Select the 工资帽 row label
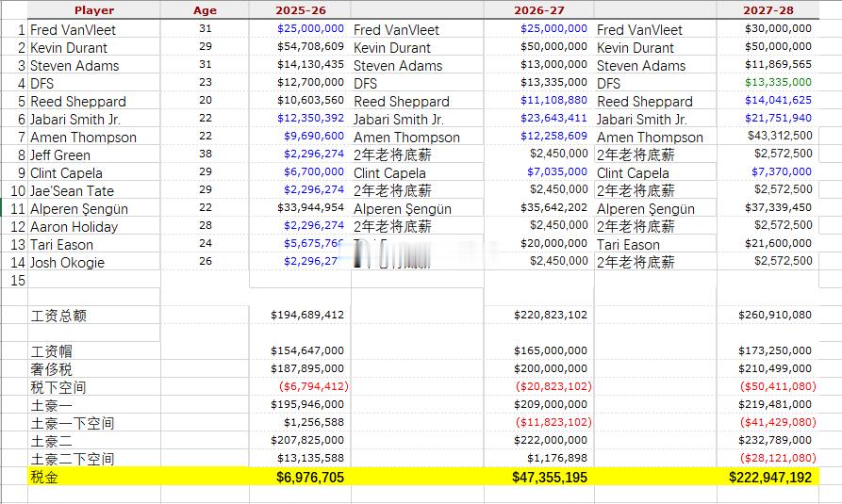 pyautogui.click(x=52, y=351)
